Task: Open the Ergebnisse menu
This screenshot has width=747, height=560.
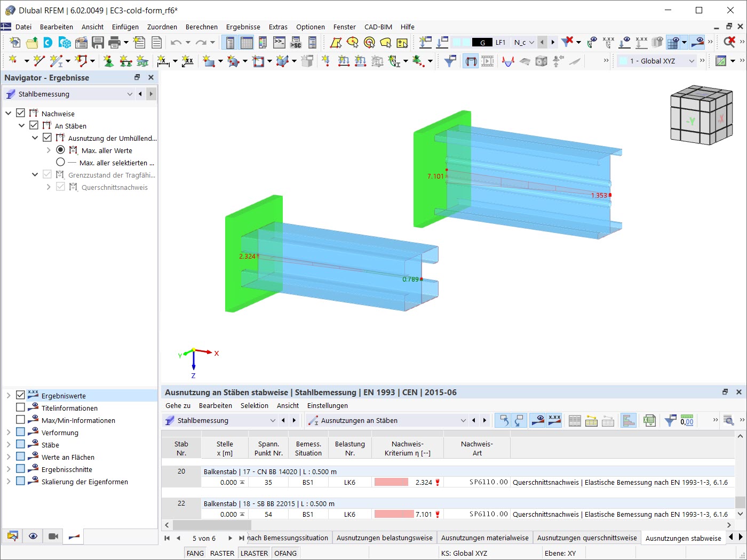Action: [243, 27]
